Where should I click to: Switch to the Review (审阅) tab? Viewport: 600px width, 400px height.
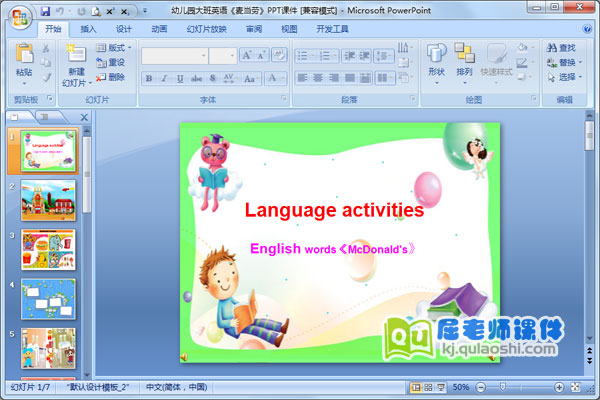click(254, 29)
